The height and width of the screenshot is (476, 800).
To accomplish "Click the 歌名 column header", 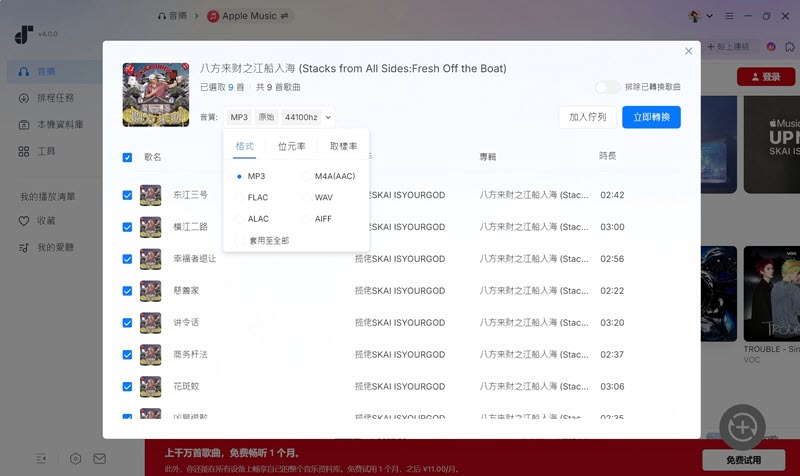I will 153,157.
